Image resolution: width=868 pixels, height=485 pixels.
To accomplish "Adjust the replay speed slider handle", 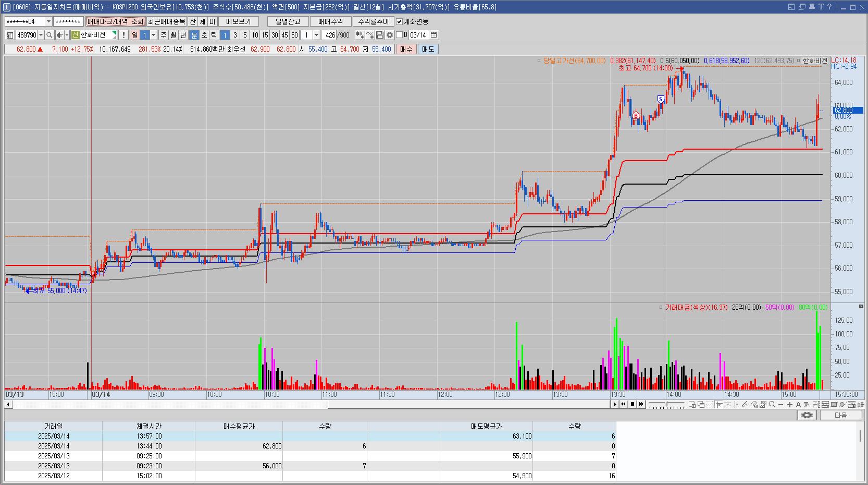I will coord(666,404).
